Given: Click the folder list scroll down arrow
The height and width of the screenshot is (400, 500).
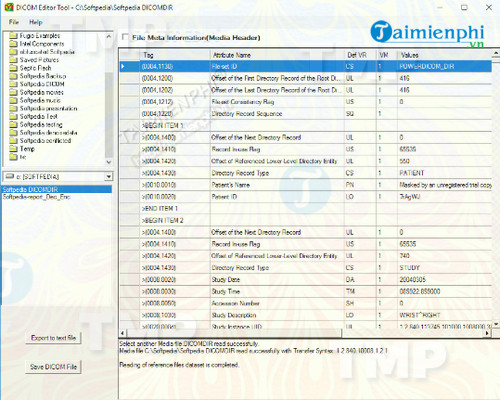Looking at the screenshot, I should 109,162.
